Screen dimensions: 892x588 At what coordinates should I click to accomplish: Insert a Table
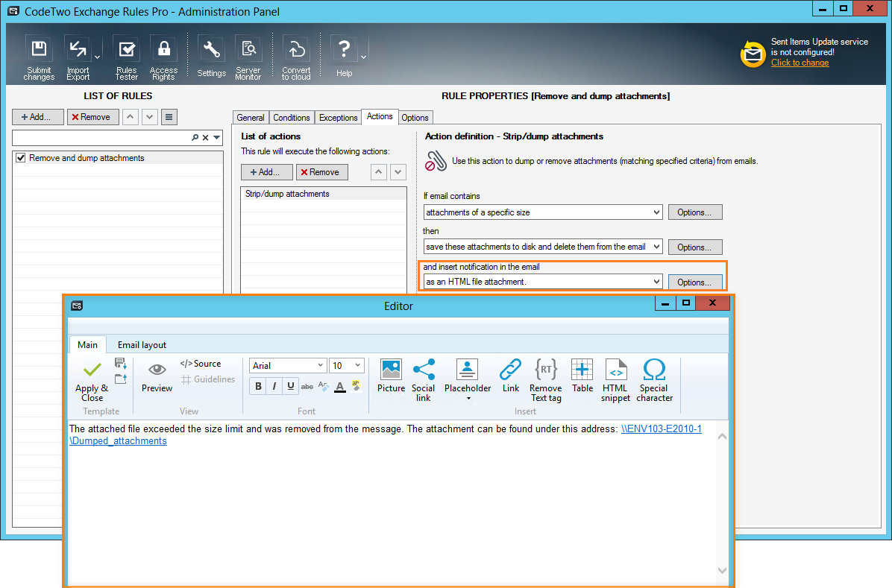582,376
